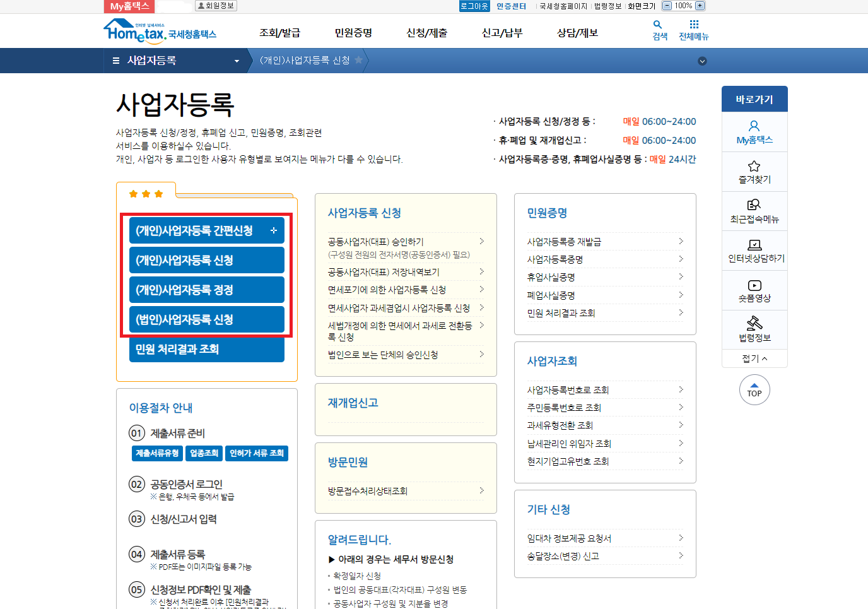Open the 최근접속메뉴 shortcut
This screenshot has height=609, width=868.
click(754, 211)
